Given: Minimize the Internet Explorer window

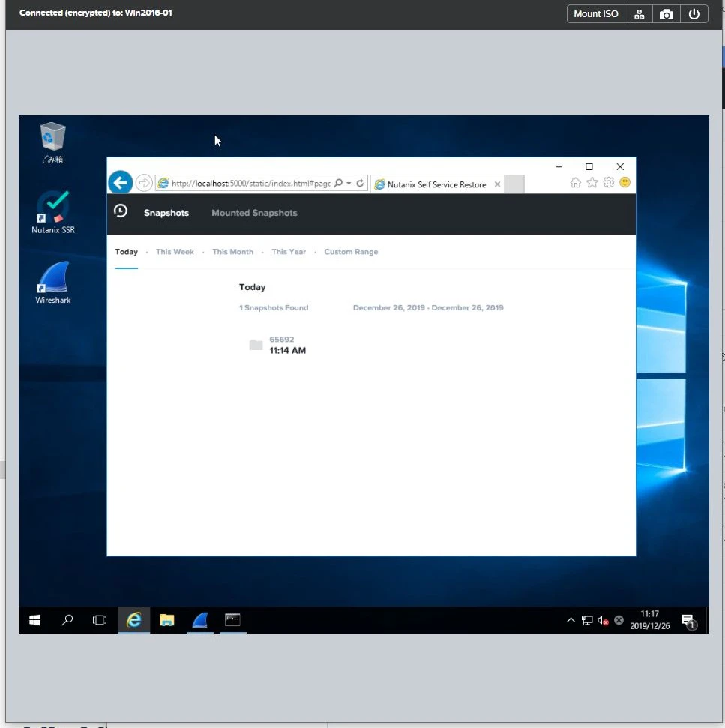Looking at the screenshot, I should tap(559, 166).
